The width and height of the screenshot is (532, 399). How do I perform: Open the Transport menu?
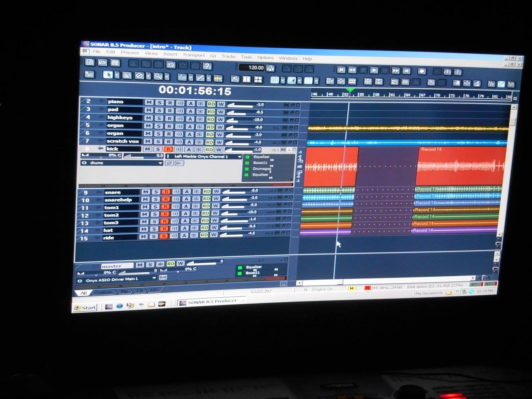[193, 55]
